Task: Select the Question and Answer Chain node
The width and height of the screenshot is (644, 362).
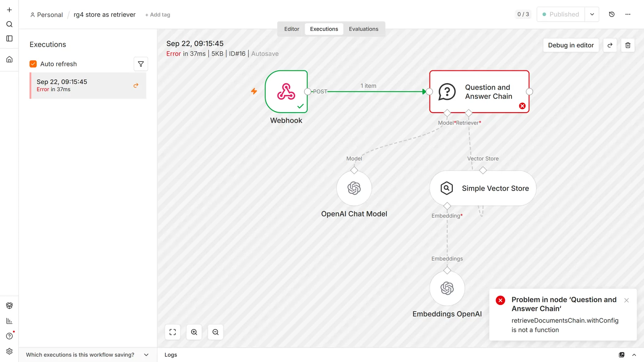Action: point(479,92)
